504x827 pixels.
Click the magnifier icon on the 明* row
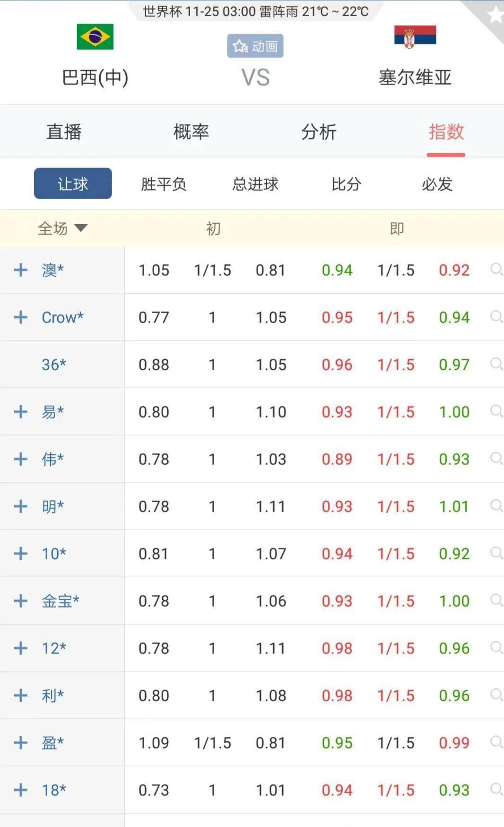495,506
